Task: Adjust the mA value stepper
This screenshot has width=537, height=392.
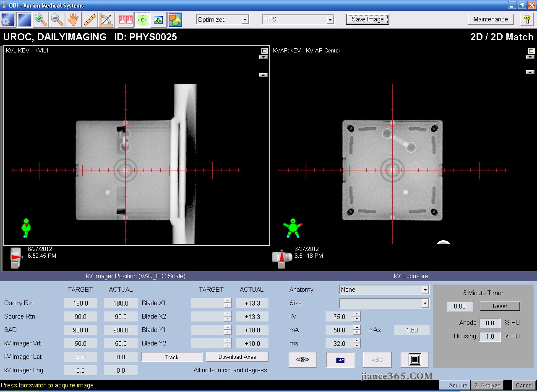Action: point(357,330)
